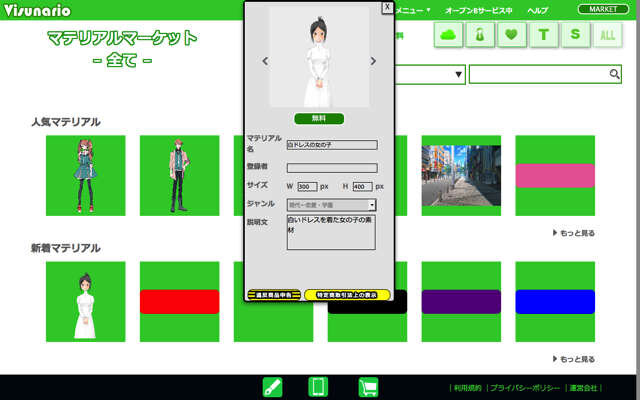640x400 pixels.
Task: Select the character figure category icon
Action: [x=480, y=35]
